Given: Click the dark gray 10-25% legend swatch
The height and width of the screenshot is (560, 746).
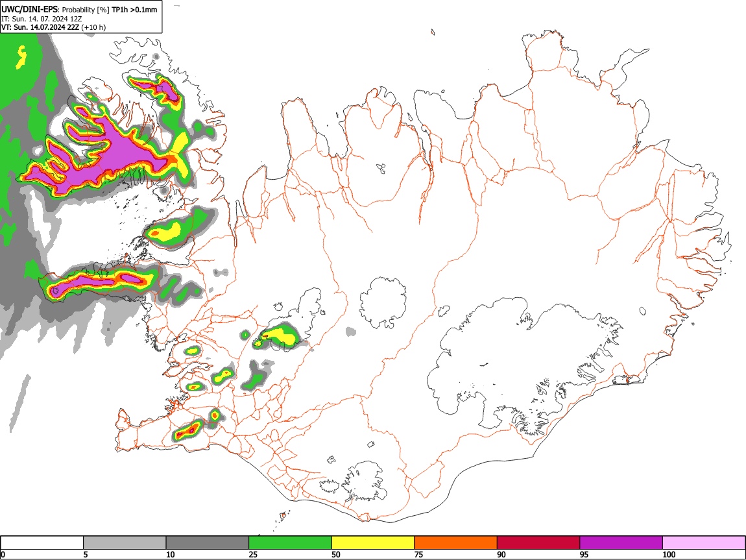Looking at the screenshot, I should (x=208, y=543).
